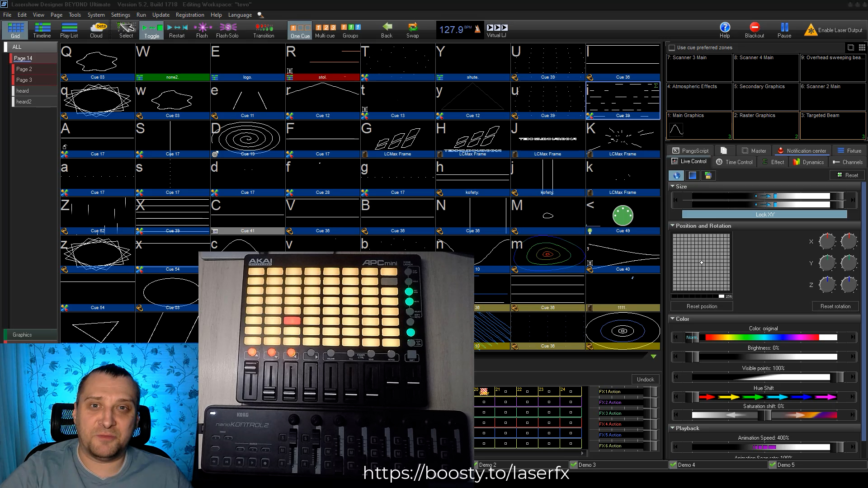Screen dimensions: 868x488
Task: Click the Undock button
Action: pyautogui.click(x=645, y=380)
